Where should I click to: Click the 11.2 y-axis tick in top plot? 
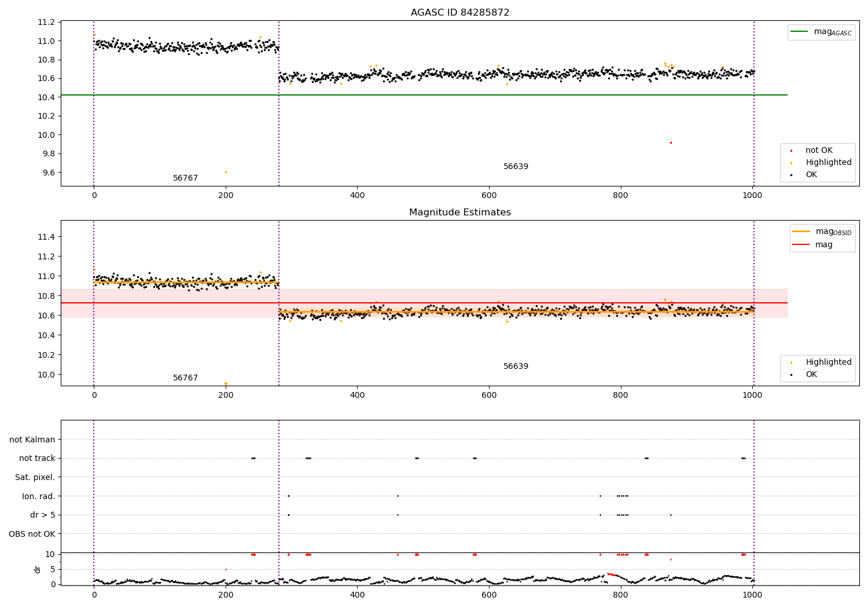pyautogui.click(x=46, y=23)
